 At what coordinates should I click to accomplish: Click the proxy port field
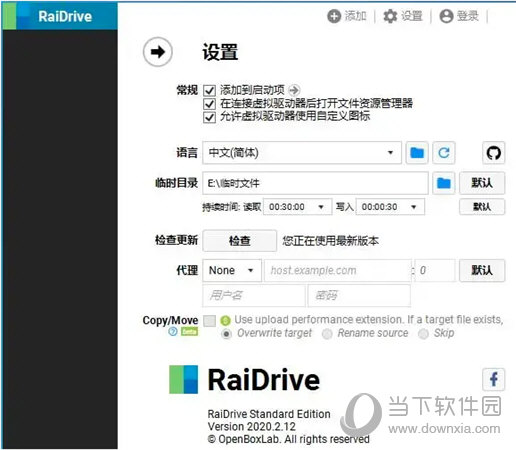[435, 270]
